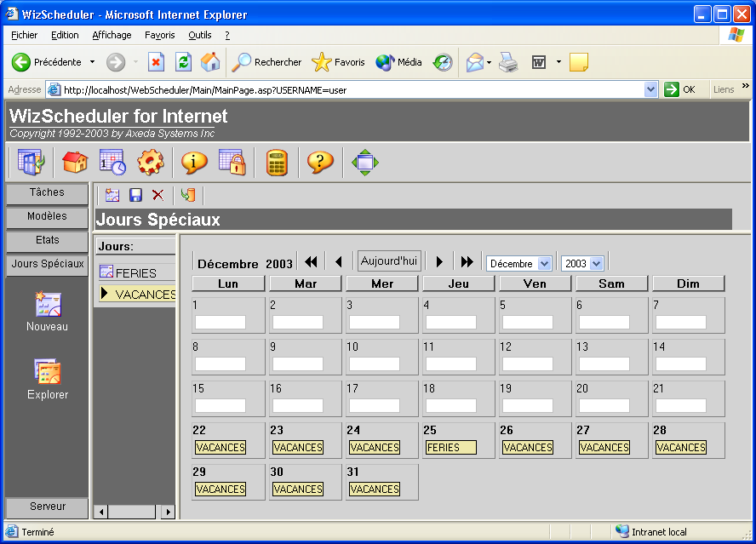Screen dimensions: 756x544
Task: Go to the browser home page icon
Action: pos(210,62)
